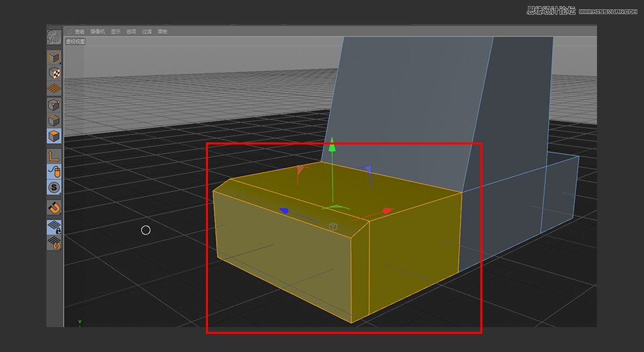Switch to Texture mode checkered cube
Screen dimensions: 644x352
coord(54,73)
